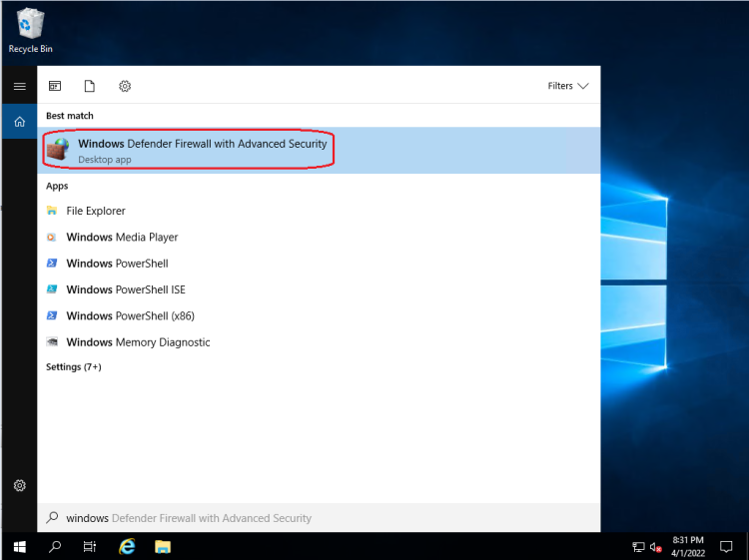The image size is (749, 560).
Task: Click the network status tray icon
Action: 639,547
